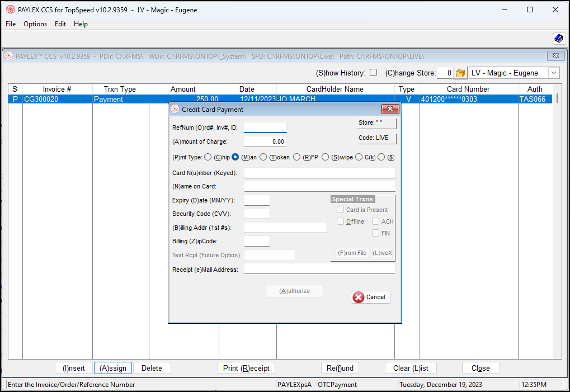Image resolution: width=570 pixels, height=392 pixels.
Task: Select the (T)oken payment type
Action: coord(263,157)
